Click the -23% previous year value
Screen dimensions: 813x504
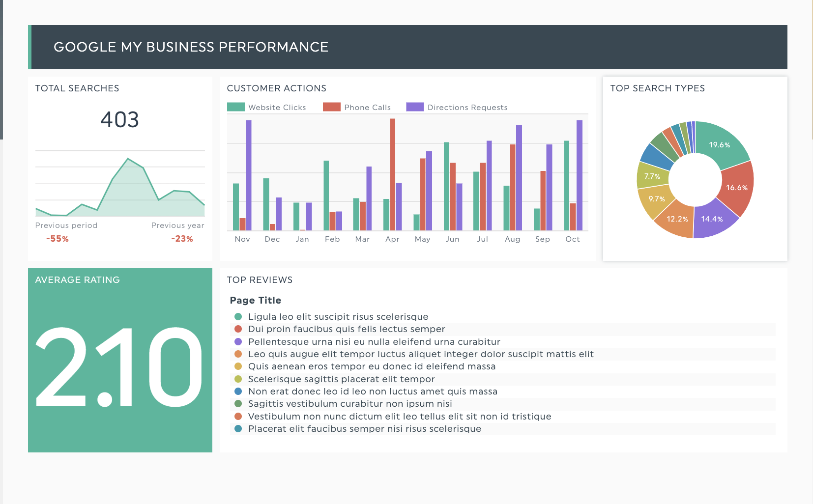(182, 239)
